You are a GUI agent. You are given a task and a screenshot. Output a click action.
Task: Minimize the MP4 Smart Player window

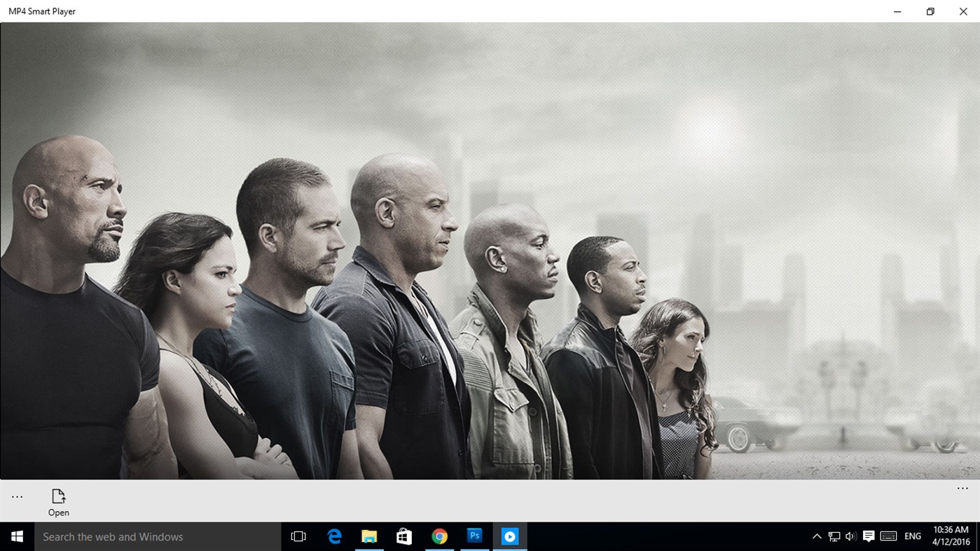coord(897,11)
